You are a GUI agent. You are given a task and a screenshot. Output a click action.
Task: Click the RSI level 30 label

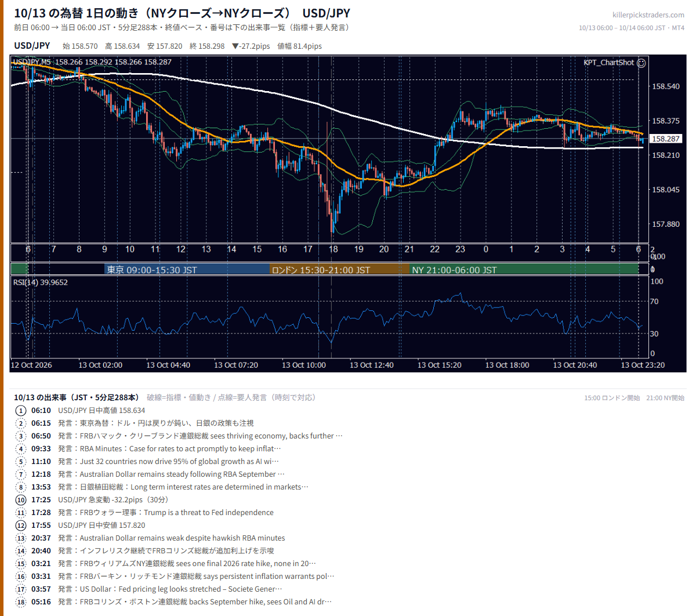(654, 334)
